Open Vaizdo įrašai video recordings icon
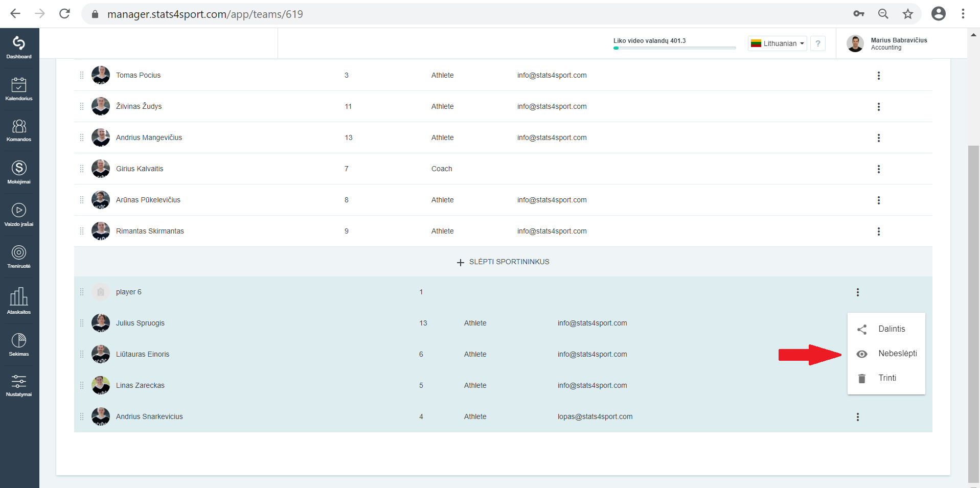Image resolution: width=980 pixels, height=488 pixels. click(x=19, y=215)
